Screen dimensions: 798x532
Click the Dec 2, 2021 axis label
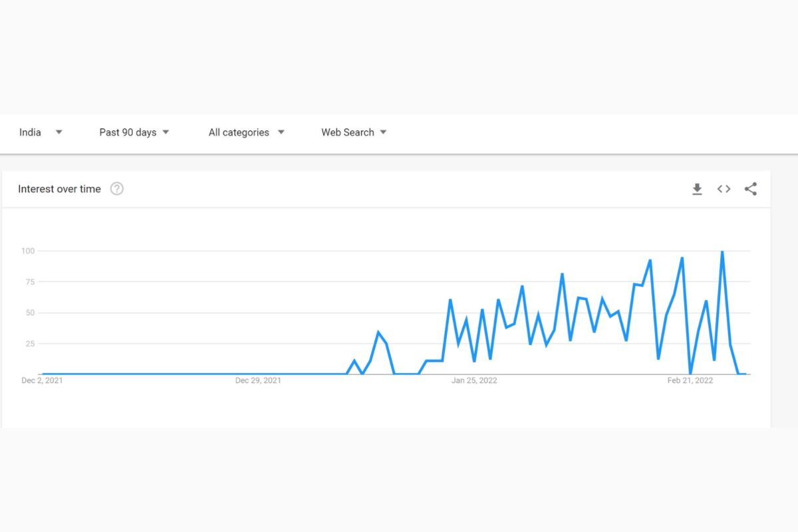43,381
